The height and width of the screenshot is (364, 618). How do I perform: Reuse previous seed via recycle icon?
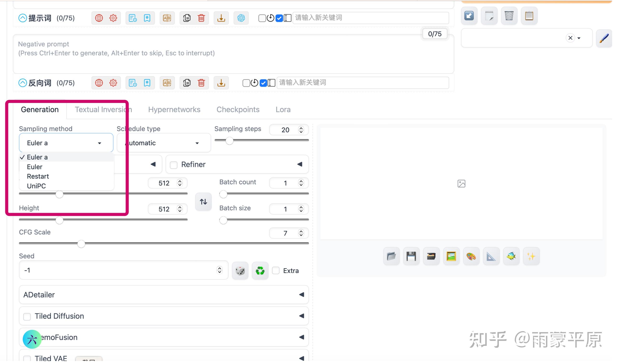[260, 270]
